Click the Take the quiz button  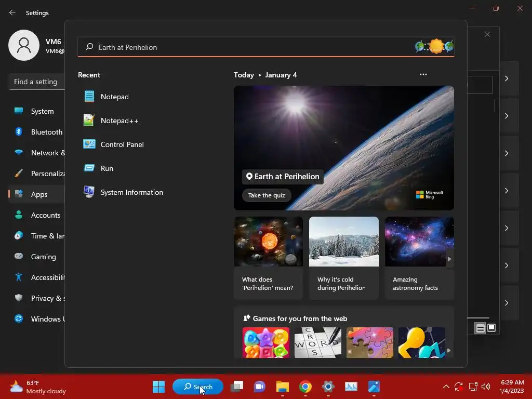tap(267, 195)
